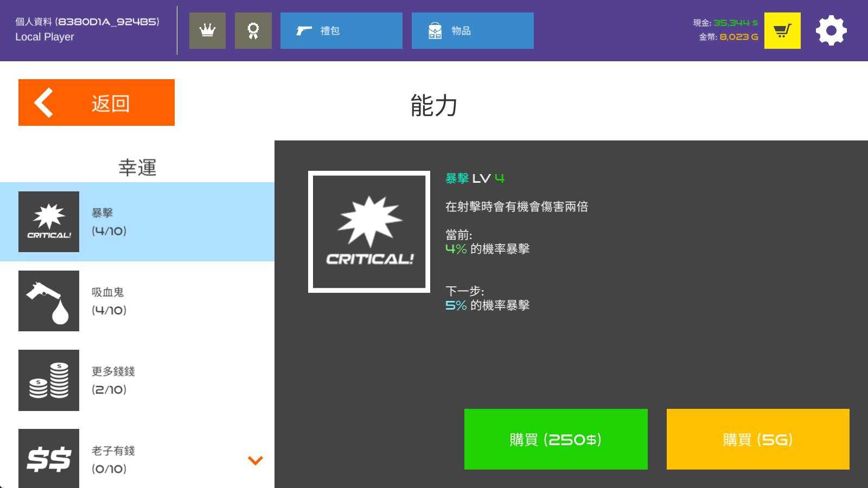Viewport: 868px width, 488px height.
Task: Click the large Critical ability preview image
Action: pos(369,232)
